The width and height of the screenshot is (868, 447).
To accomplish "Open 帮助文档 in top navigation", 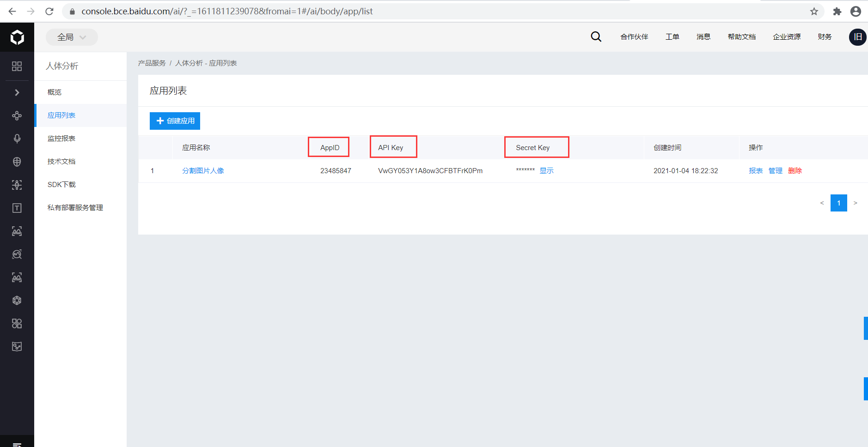I will 742,37.
